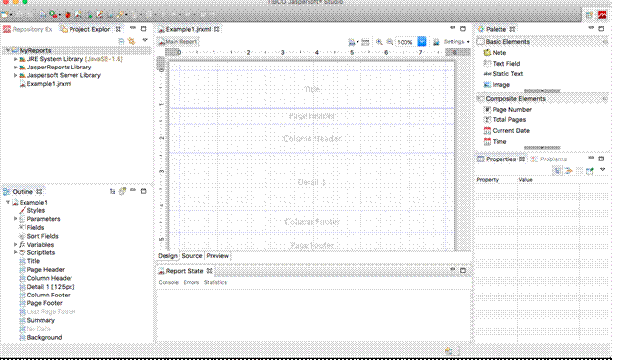This screenshot has height=364, width=618.
Task: Select Page Footer band in Outline
Action: (x=40, y=303)
